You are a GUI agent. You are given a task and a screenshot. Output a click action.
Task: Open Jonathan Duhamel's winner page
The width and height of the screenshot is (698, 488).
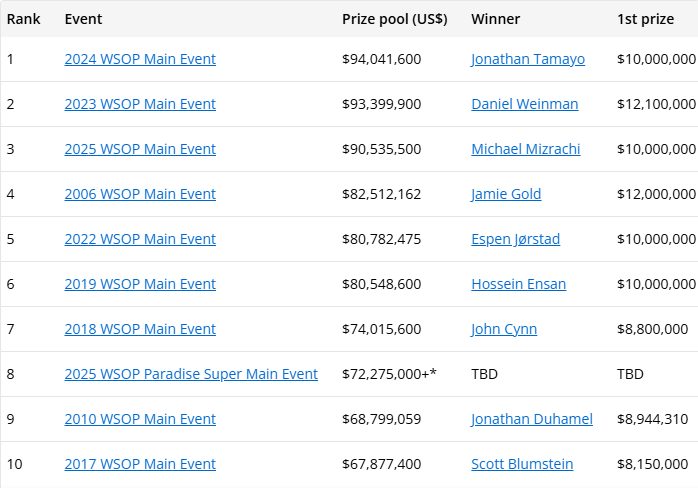[532, 419]
